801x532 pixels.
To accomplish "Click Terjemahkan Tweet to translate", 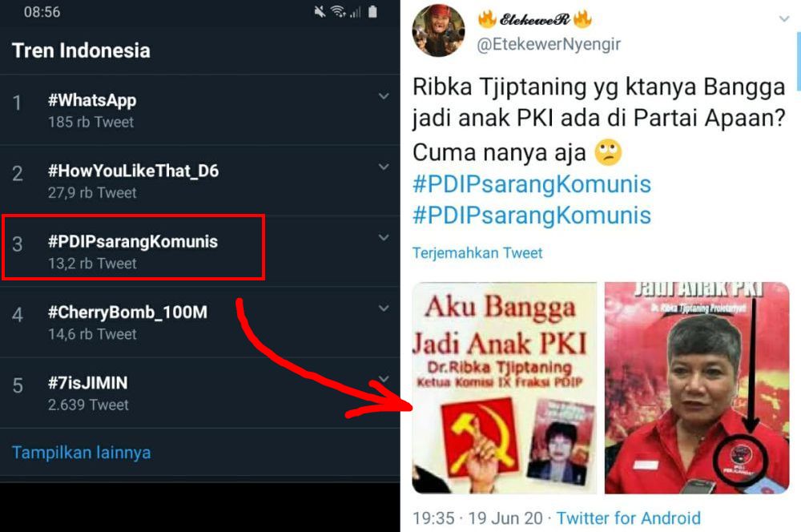I will pyautogui.click(x=477, y=253).
